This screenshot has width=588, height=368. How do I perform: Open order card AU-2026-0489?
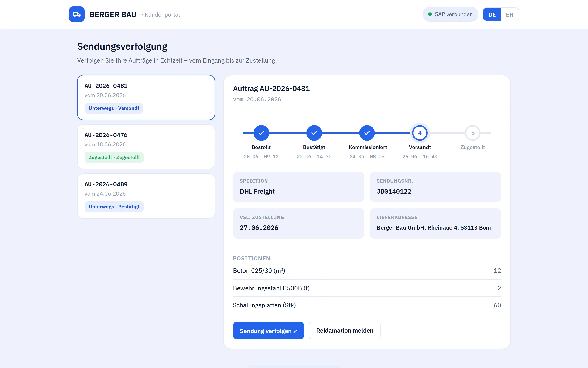coord(146,196)
